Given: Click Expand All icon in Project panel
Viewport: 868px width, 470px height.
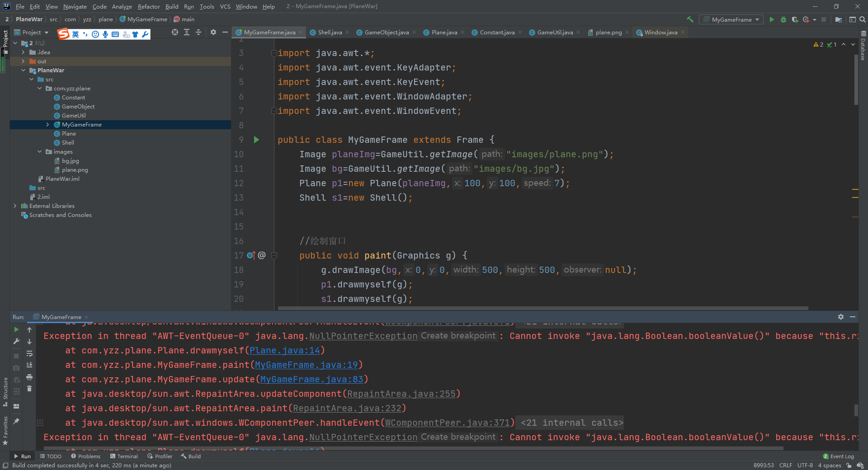Looking at the screenshot, I should point(187,32).
